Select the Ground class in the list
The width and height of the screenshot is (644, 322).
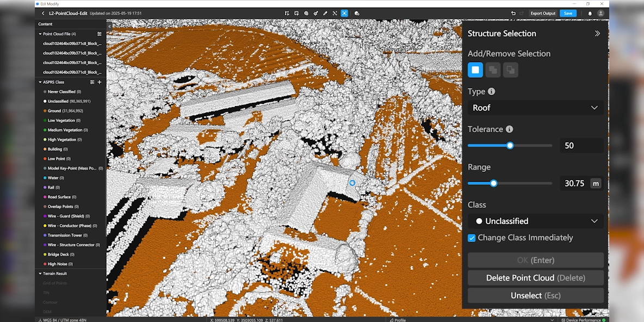point(54,111)
